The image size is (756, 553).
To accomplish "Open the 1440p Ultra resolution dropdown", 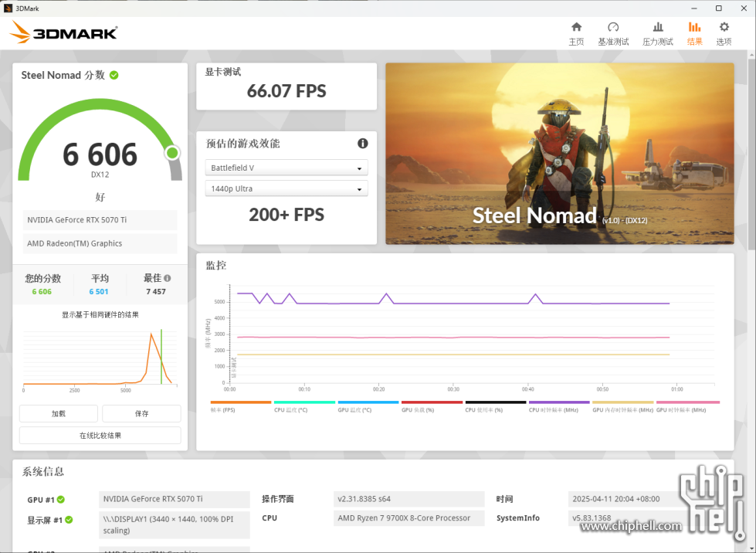I will pos(286,188).
